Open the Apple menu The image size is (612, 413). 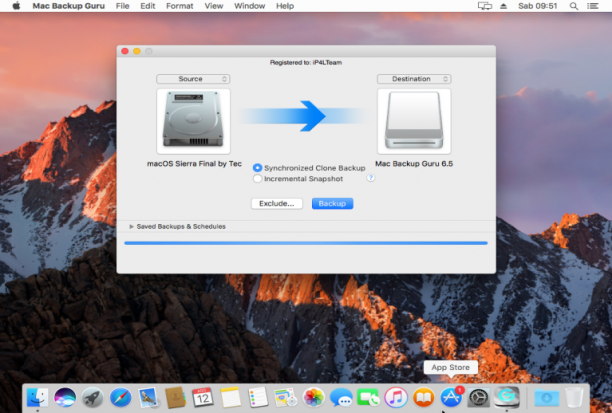pos(16,6)
